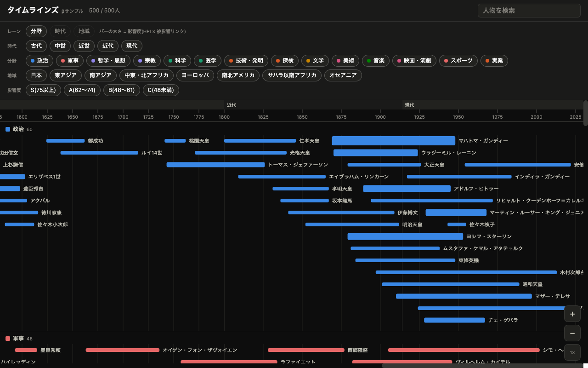Reset zoom with the 1× button
This screenshot has width=588, height=368.
pos(572,352)
